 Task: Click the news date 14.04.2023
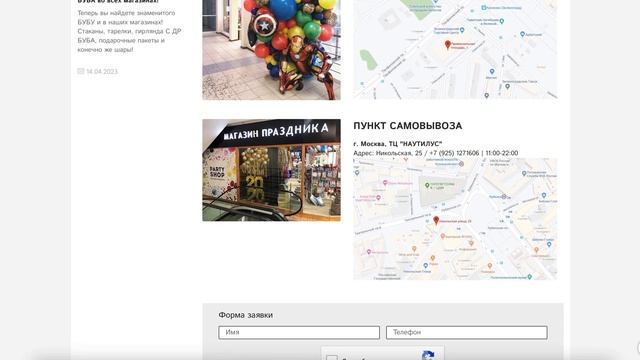102,71
